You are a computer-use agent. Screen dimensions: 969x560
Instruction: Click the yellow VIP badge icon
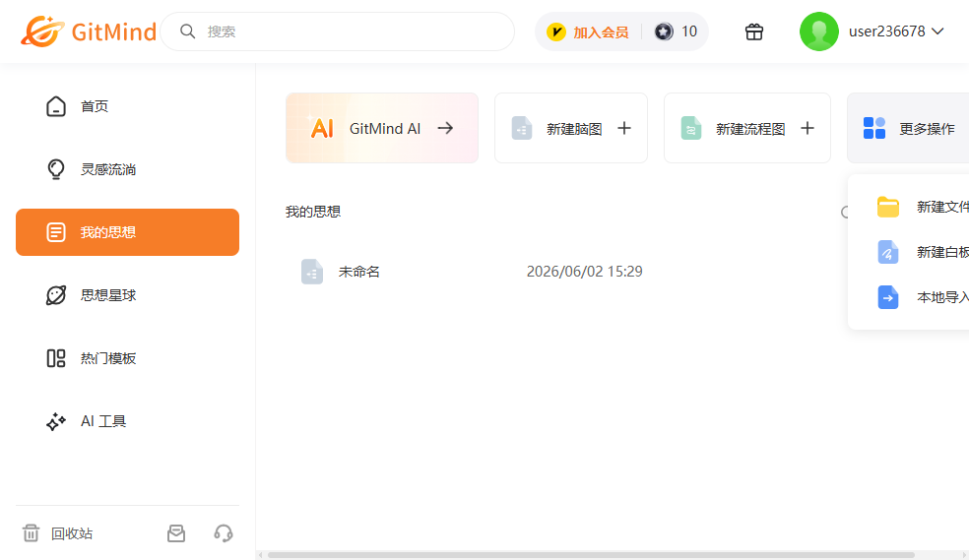[x=555, y=31]
